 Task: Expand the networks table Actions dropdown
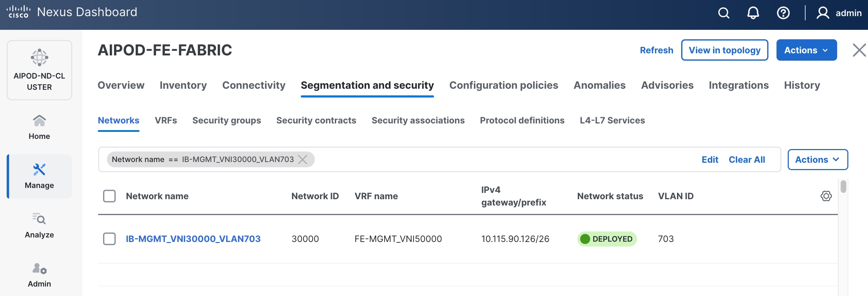click(x=818, y=160)
